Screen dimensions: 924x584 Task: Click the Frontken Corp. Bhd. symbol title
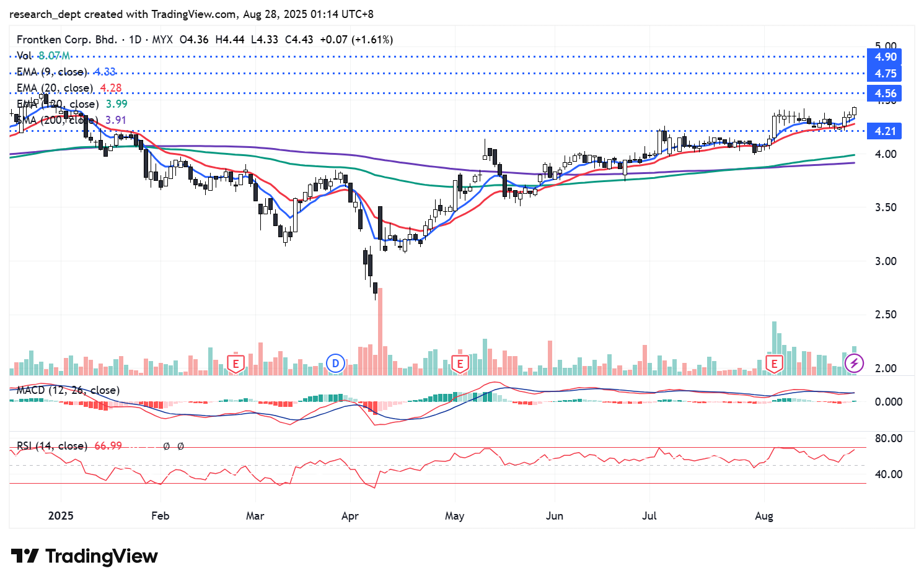[66, 40]
